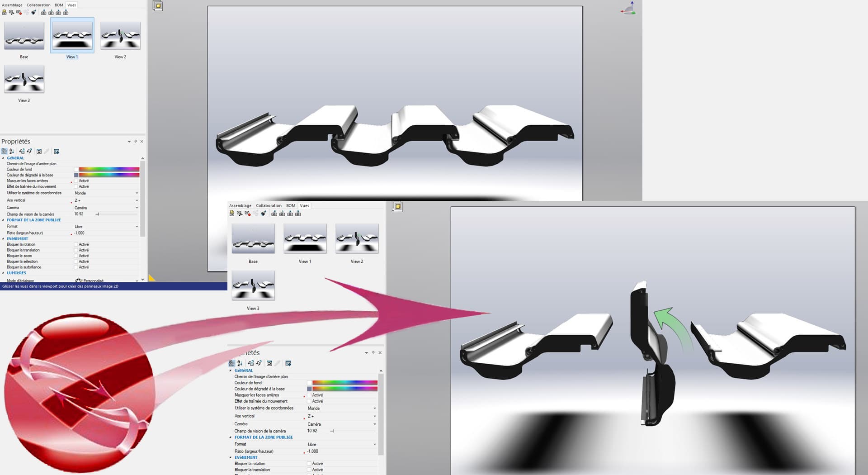This screenshot has width=868, height=475.
Task: Check Bloquer la surbrillance in upper panel
Action: 76,267
